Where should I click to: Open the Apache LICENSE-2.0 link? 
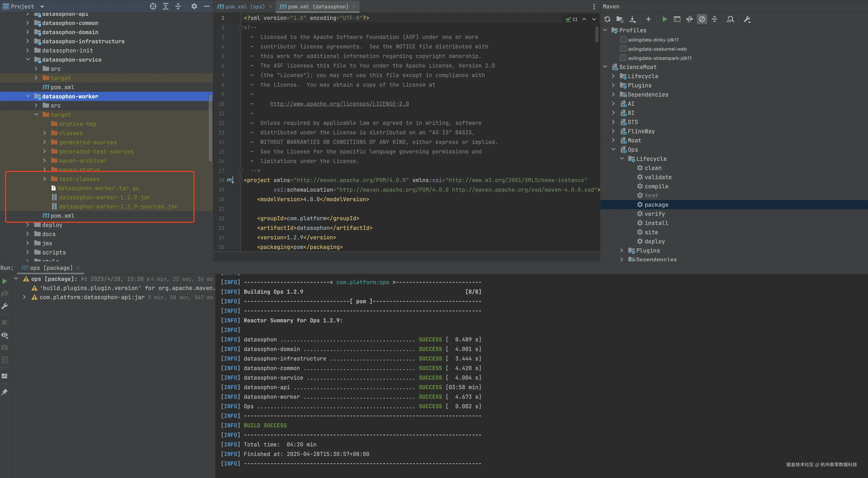coord(339,104)
